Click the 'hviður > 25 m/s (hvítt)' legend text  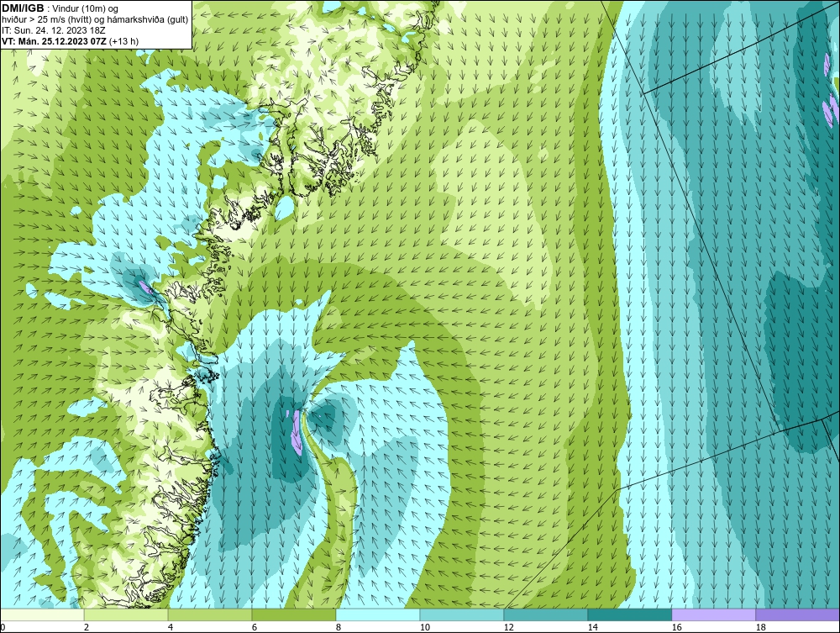50,20
